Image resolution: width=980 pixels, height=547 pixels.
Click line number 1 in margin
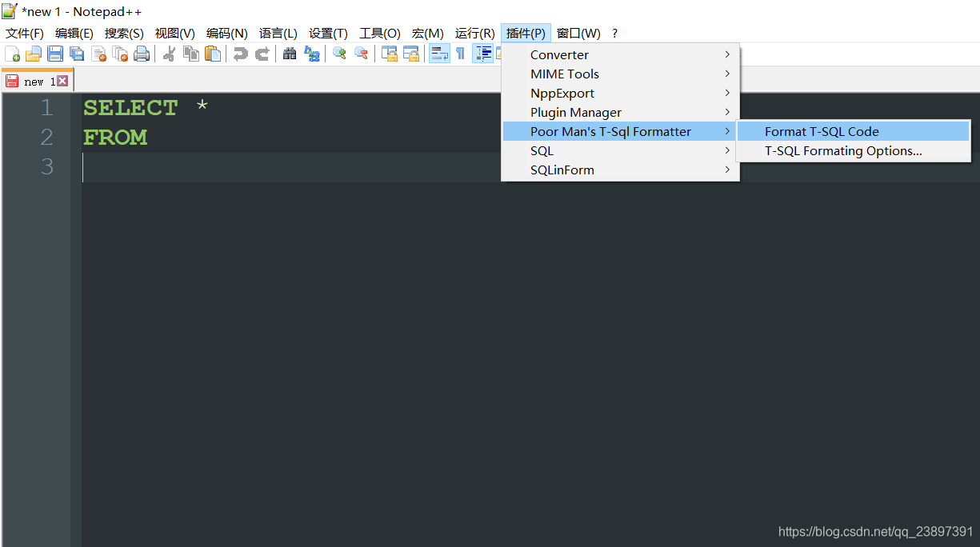[47, 108]
